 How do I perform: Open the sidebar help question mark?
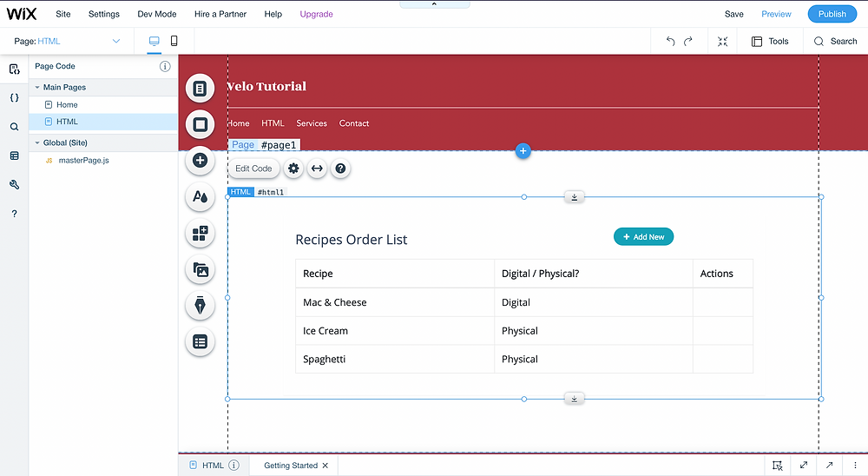[15, 214]
